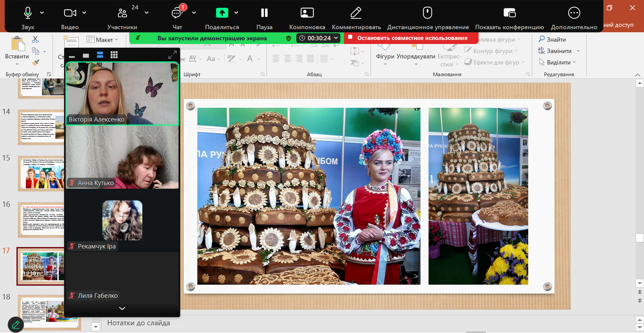Pause the screen share with Пауза

264,13
